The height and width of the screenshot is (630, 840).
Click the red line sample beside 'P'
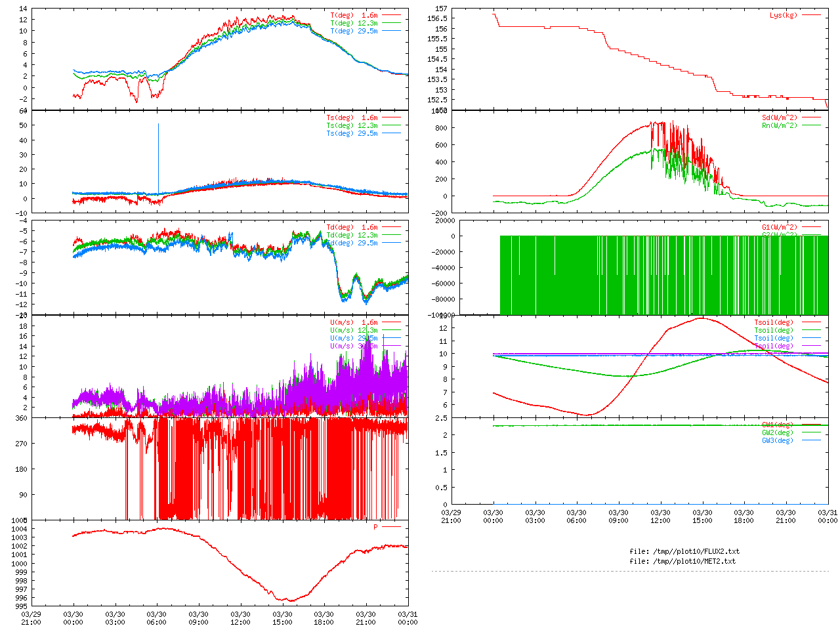tap(391, 527)
